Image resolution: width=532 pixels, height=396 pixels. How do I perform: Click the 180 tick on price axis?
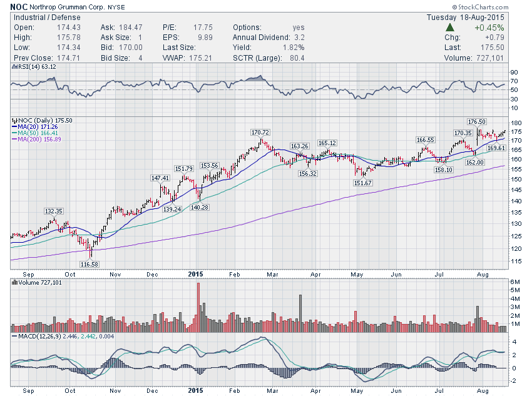click(x=516, y=123)
